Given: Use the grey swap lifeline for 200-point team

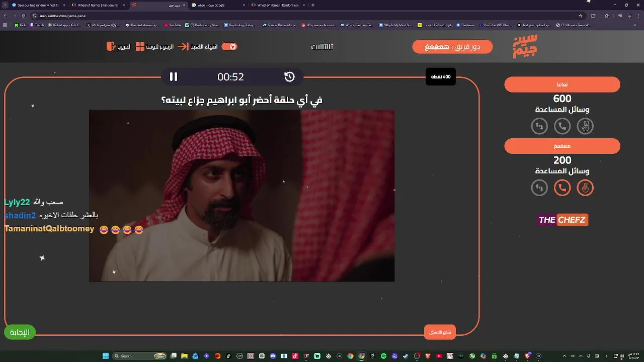Looking at the screenshot, I should point(539,188).
